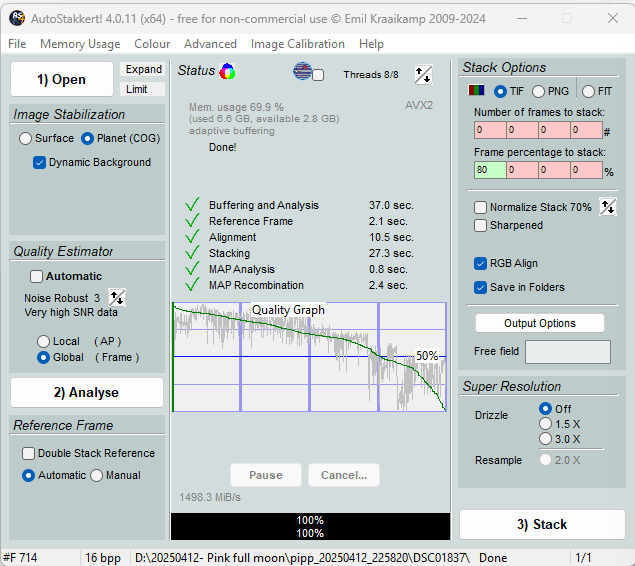Image resolution: width=635 pixels, height=566 pixels.
Task: Disable the RGB Align checkbox
Action: tap(481, 264)
